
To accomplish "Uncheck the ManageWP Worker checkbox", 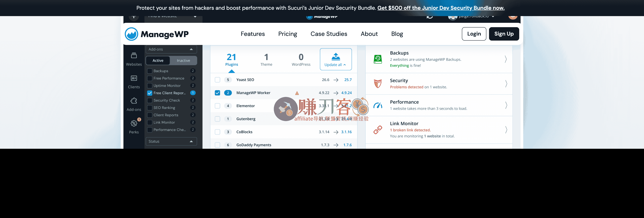I will pyautogui.click(x=218, y=93).
